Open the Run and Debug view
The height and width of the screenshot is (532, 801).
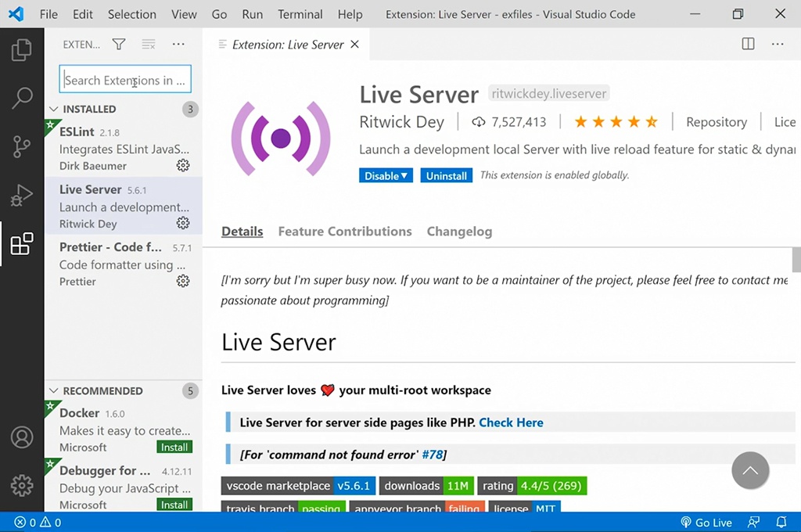coord(22,195)
